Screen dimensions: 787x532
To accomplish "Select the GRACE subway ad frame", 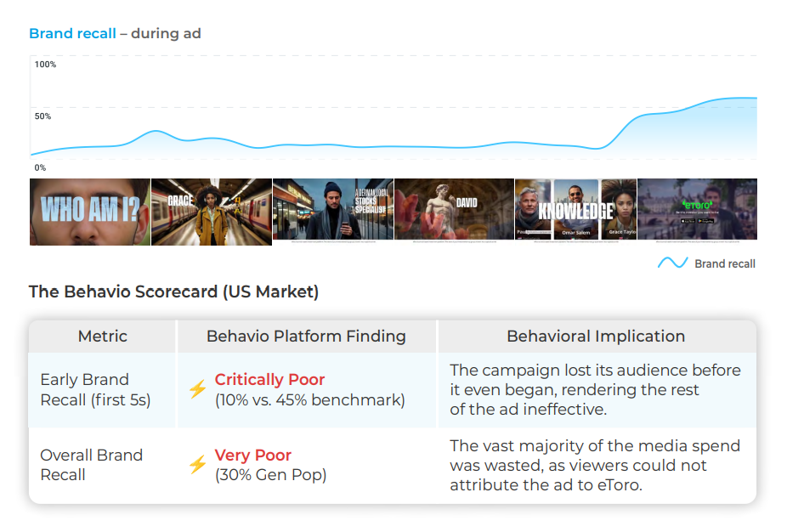I will pyautogui.click(x=212, y=212).
